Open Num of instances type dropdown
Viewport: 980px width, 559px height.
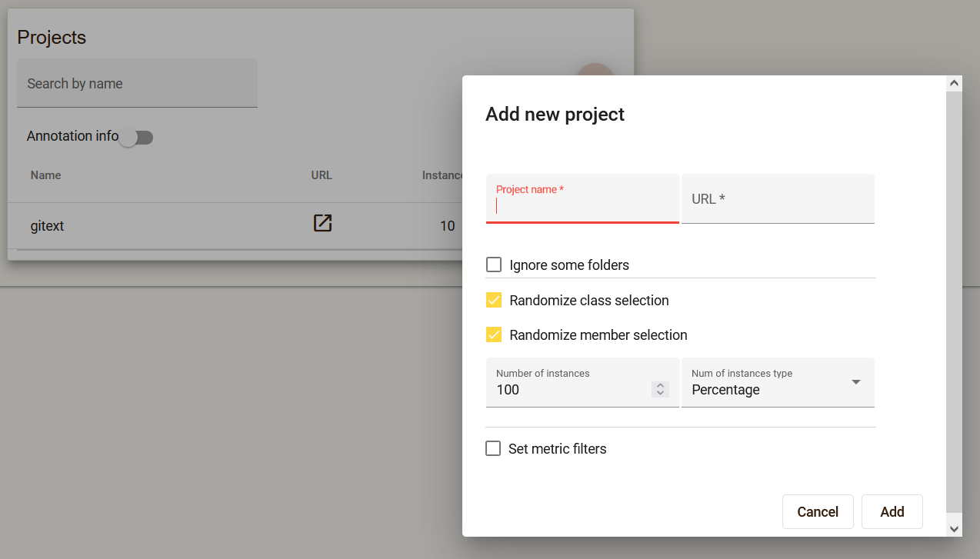(778, 382)
